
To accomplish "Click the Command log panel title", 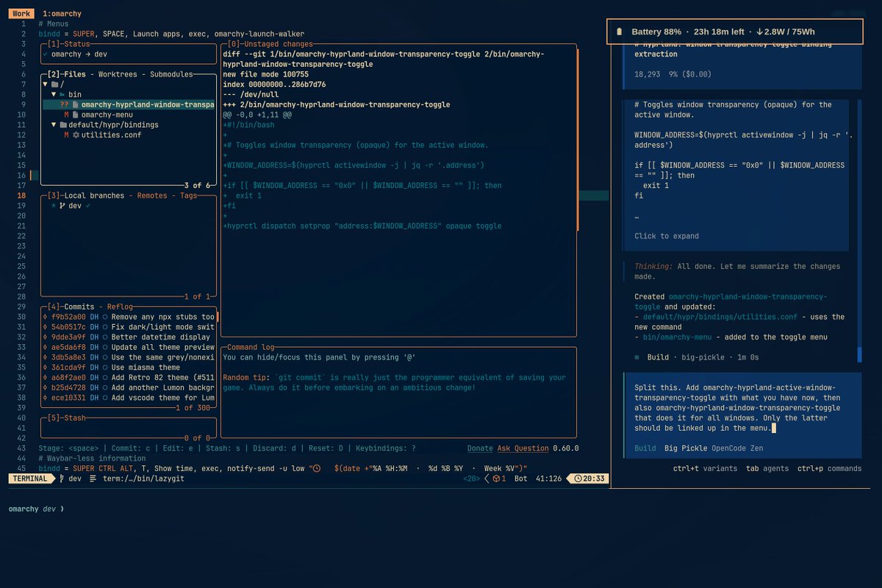I will (251, 347).
